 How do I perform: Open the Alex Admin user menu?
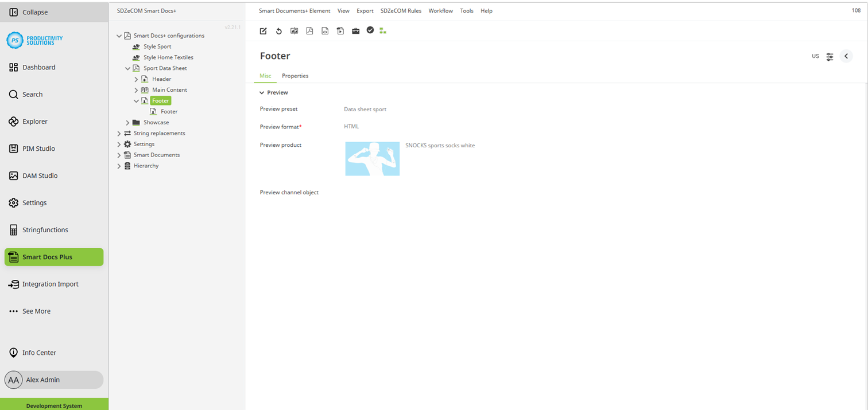[x=54, y=380]
